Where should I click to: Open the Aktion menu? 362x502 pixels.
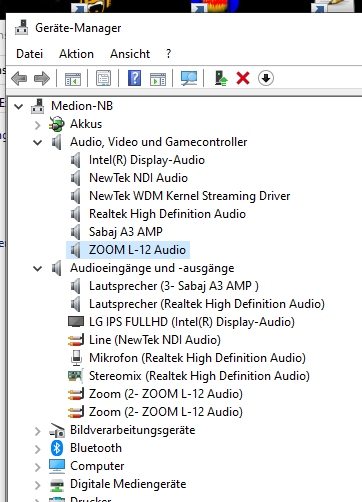click(76, 54)
